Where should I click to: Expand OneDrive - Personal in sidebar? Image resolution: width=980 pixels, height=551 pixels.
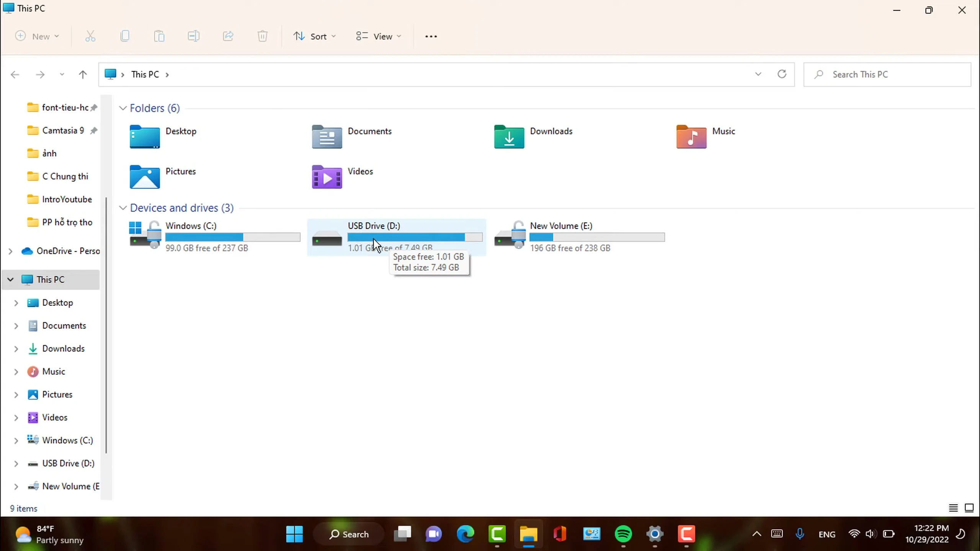11,251
